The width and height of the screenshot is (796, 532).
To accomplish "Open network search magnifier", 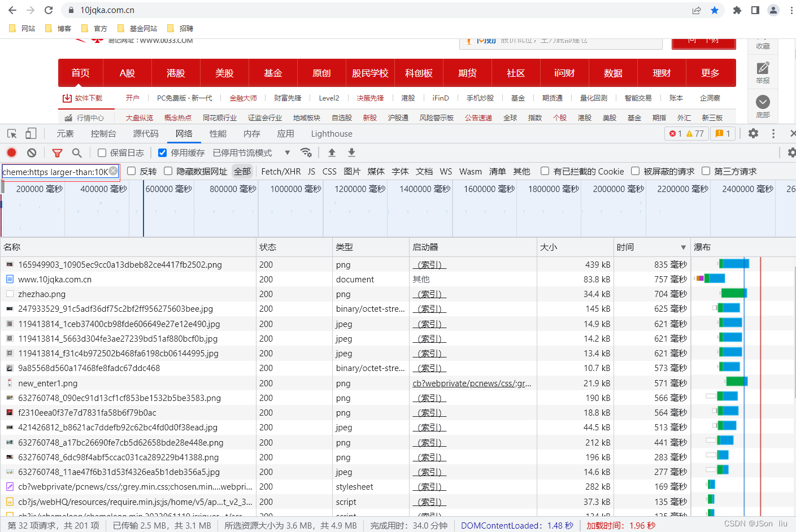I will coord(77,152).
